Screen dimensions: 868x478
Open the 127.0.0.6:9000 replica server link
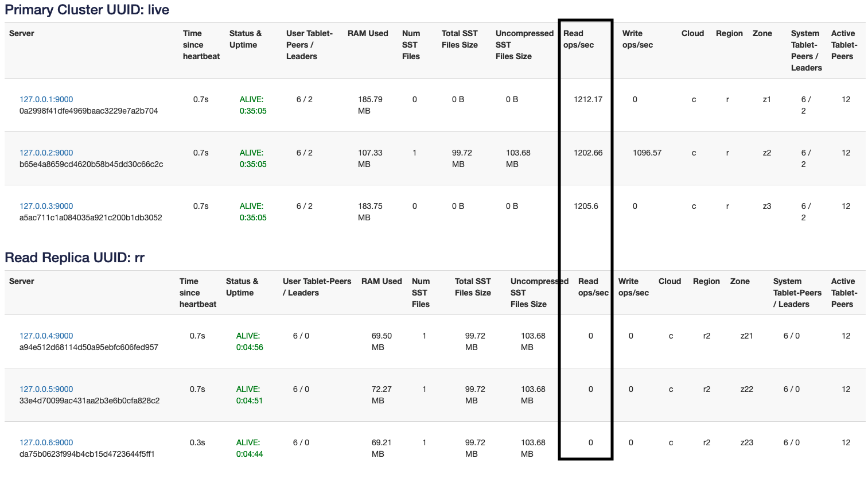pyautogui.click(x=45, y=442)
